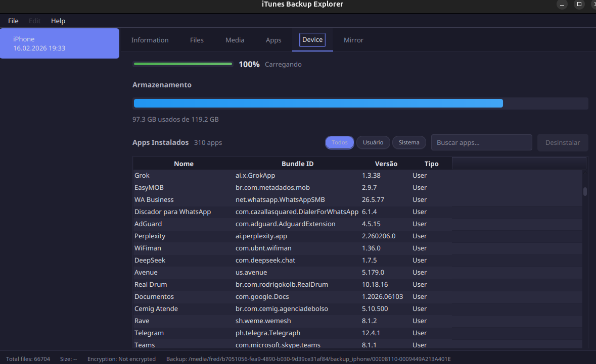Click Total files 66704 in status bar
The height and width of the screenshot is (364, 596).
pos(28,359)
